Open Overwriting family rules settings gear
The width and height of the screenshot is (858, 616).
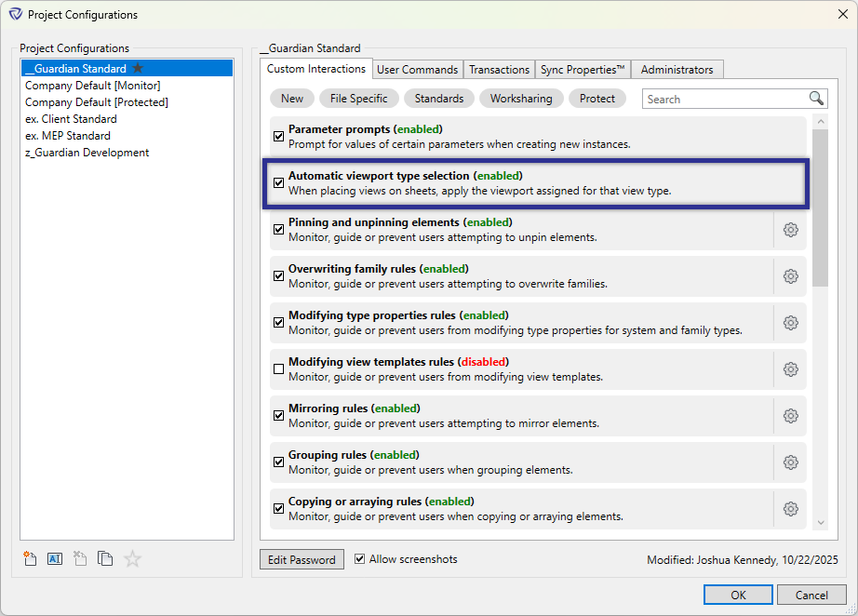790,275
